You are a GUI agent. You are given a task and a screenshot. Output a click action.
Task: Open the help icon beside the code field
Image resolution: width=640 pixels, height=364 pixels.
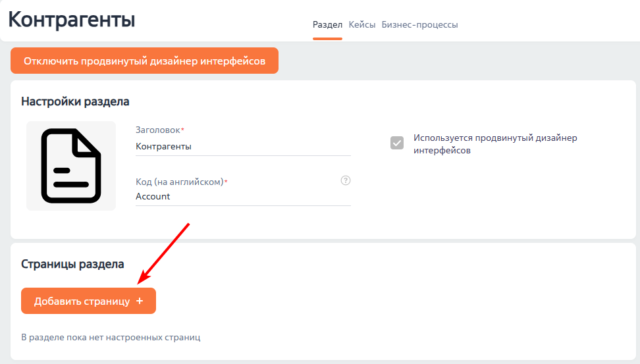[345, 180]
